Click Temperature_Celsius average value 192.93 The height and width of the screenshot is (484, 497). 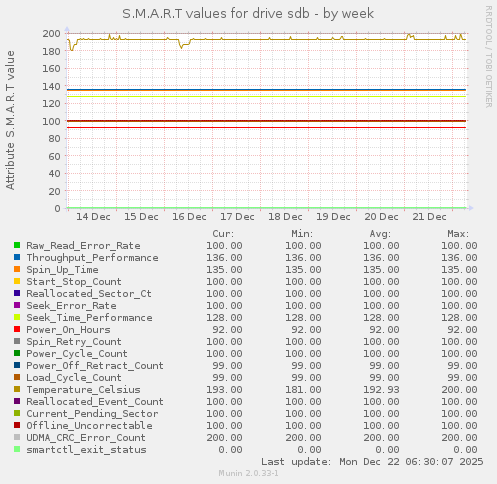coord(381,390)
